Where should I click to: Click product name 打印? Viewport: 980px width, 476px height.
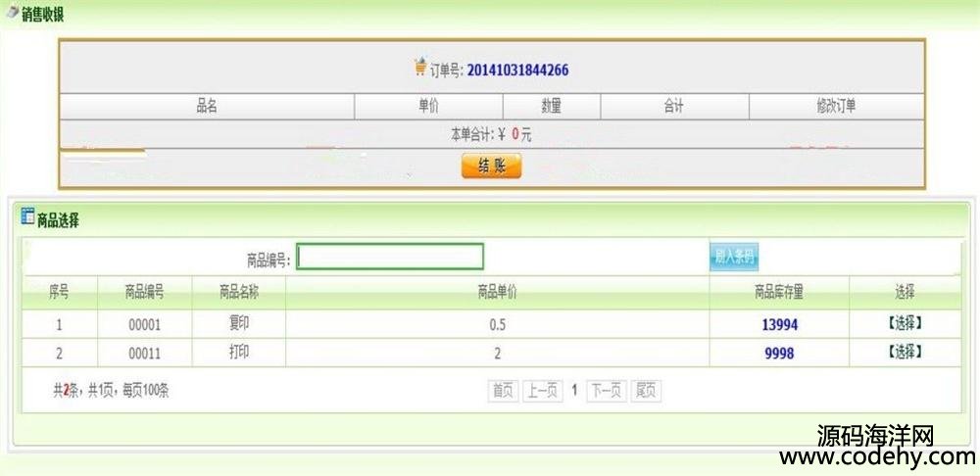(239, 353)
